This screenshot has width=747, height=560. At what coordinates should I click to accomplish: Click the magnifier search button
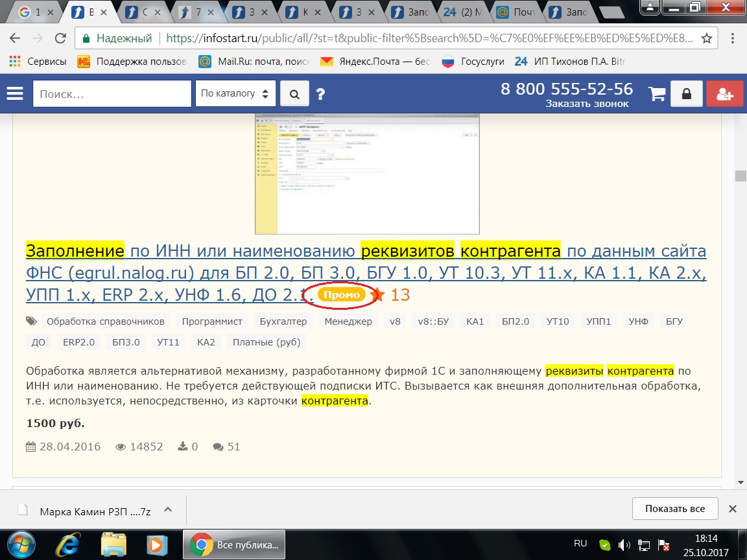294,94
